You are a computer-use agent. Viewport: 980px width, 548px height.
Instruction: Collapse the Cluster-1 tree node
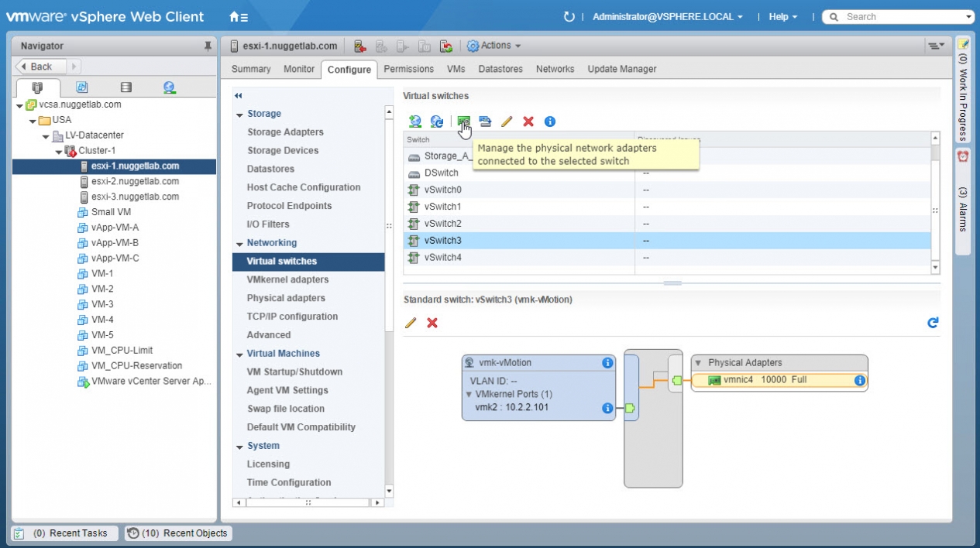pyautogui.click(x=60, y=151)
